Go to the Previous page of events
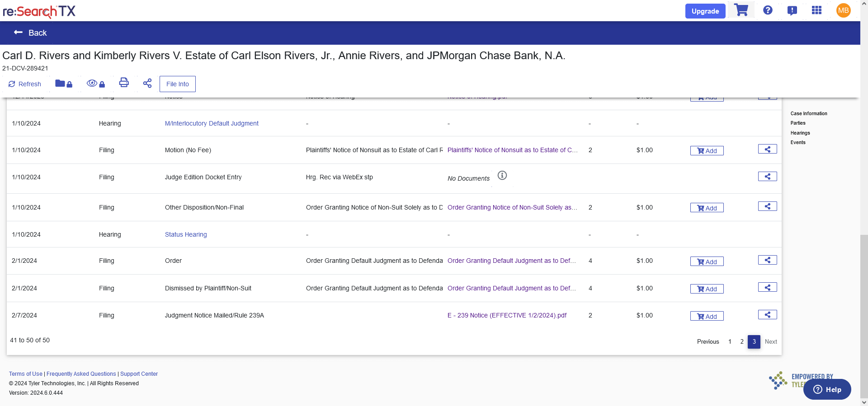The image size is (868, 406). coord(708,341)
